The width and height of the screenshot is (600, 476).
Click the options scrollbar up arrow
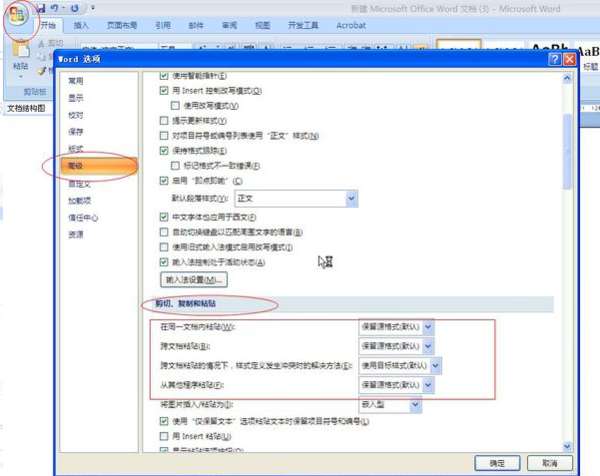point(567,78)
